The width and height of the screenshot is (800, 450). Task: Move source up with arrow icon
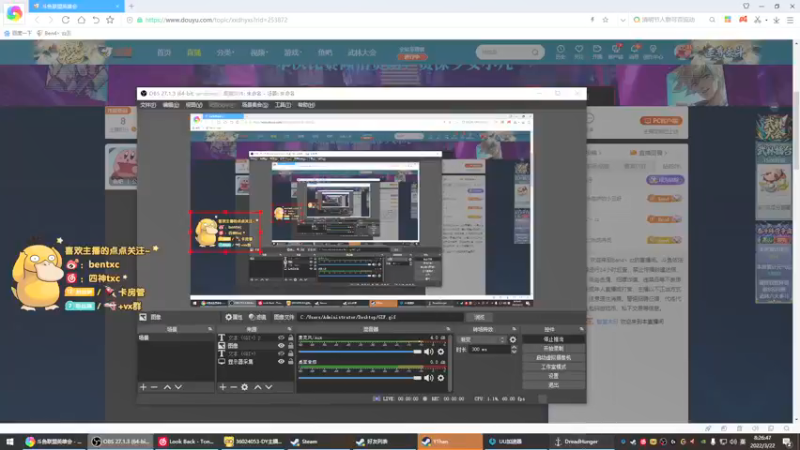pos(258,387)
